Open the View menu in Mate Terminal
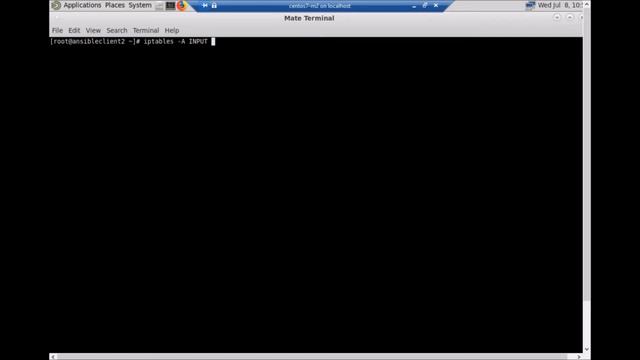The width and height of the screenshot is (640, 360). 93,31
